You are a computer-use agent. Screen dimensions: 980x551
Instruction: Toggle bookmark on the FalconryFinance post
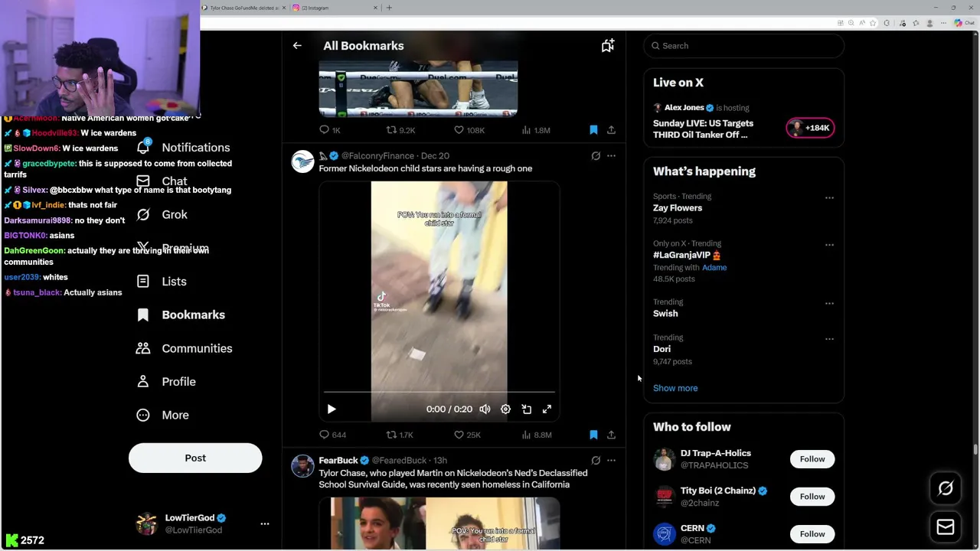593,435
